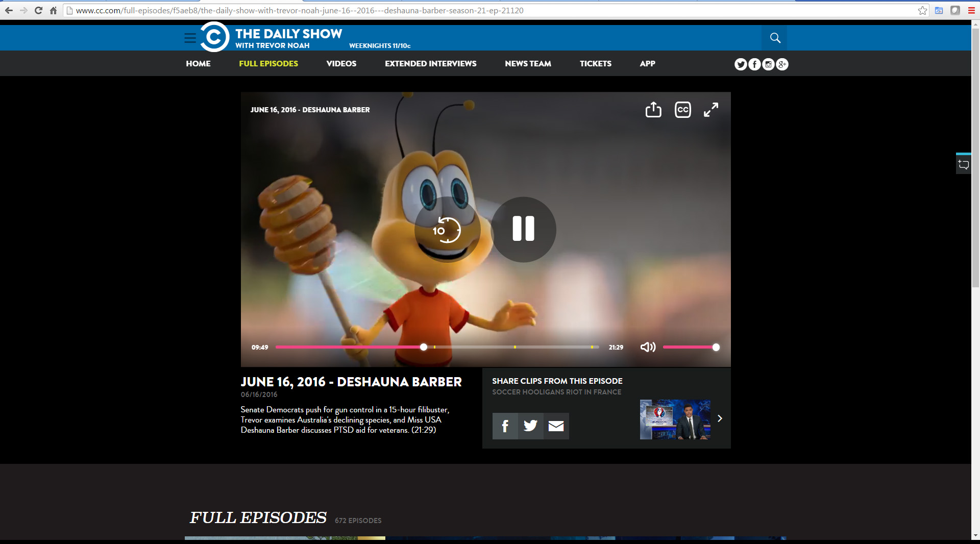The height and width of the screenshot is (544, 980).
Task: Share the clip via email
Action: [x=556, y=426]
